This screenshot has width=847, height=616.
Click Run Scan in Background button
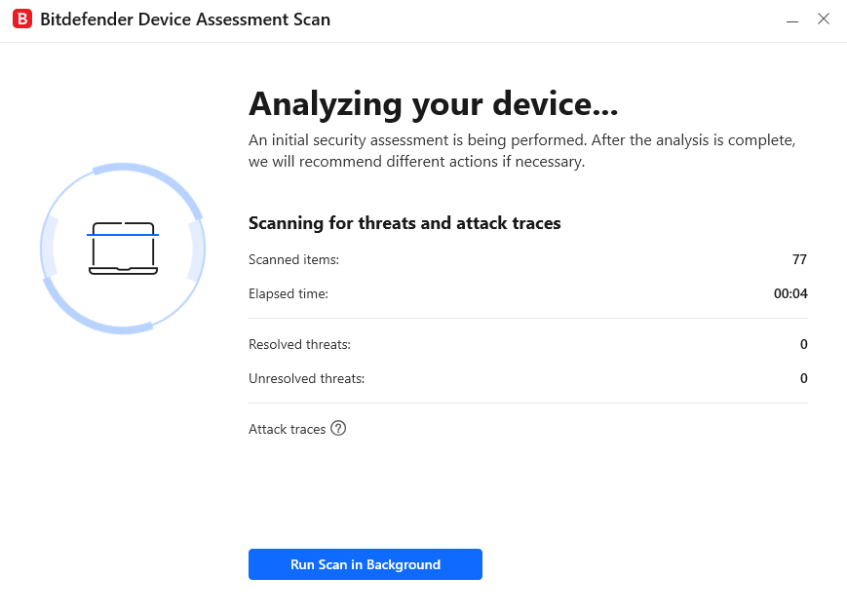(x=366, y=564)
